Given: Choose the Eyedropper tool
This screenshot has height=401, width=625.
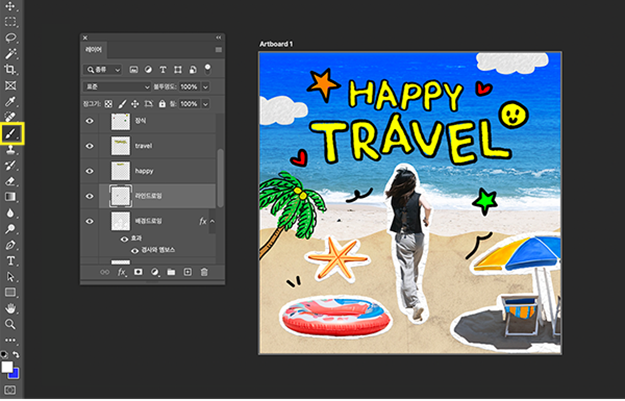Looking at the screenshot, I should point(11,101).
